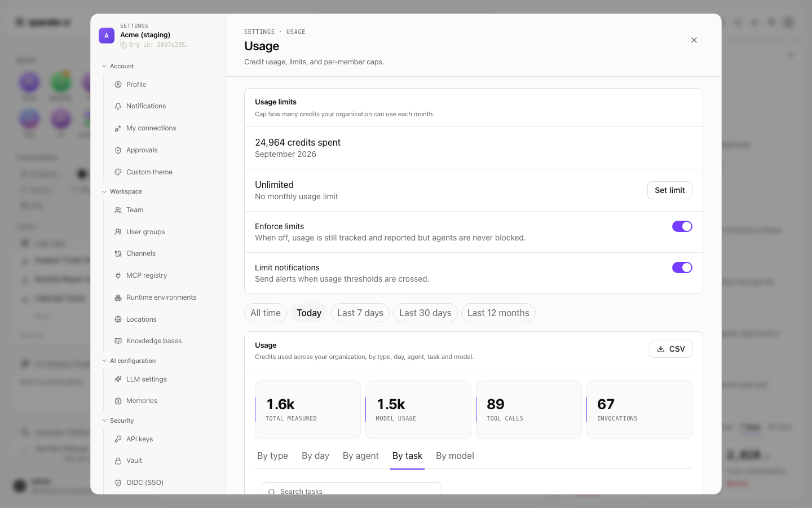Copy the Org id with copy icon
Viewport: 812px width, 508px height.
point(123,45)
